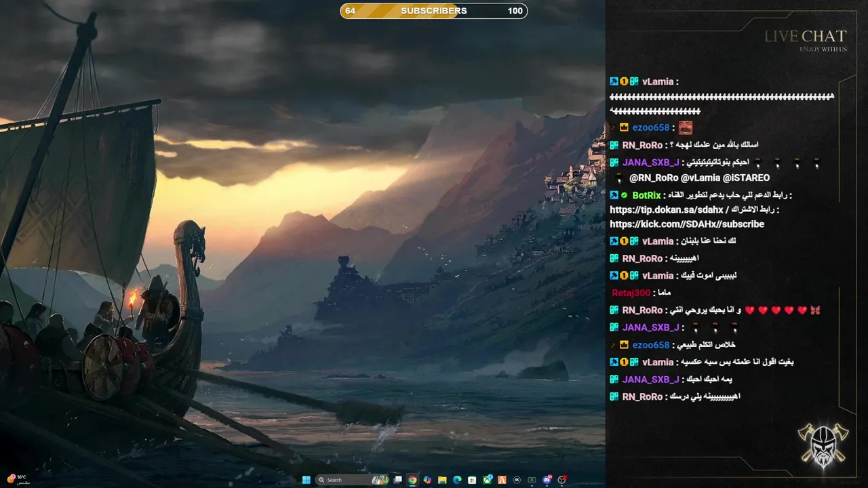Open the round dark icon with red badge
Screen dimensions: 868x488
pyautogui.click(x=562, y=480)
